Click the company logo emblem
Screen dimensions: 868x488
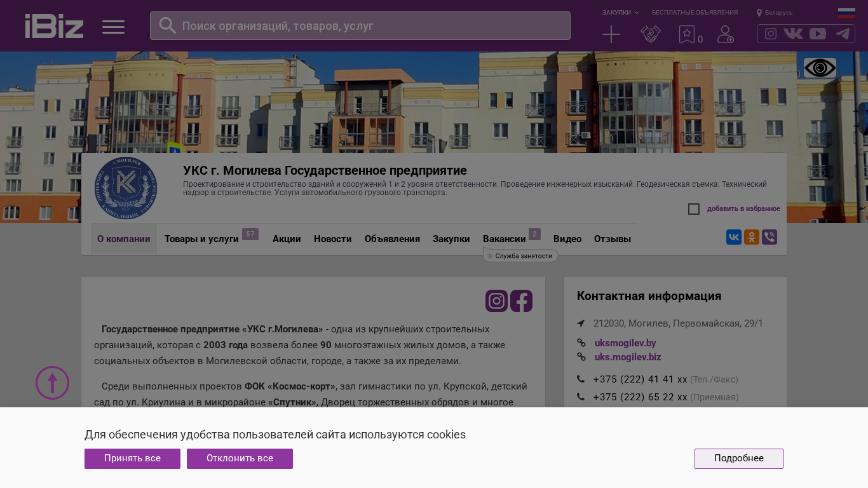(x=126, y=188)
